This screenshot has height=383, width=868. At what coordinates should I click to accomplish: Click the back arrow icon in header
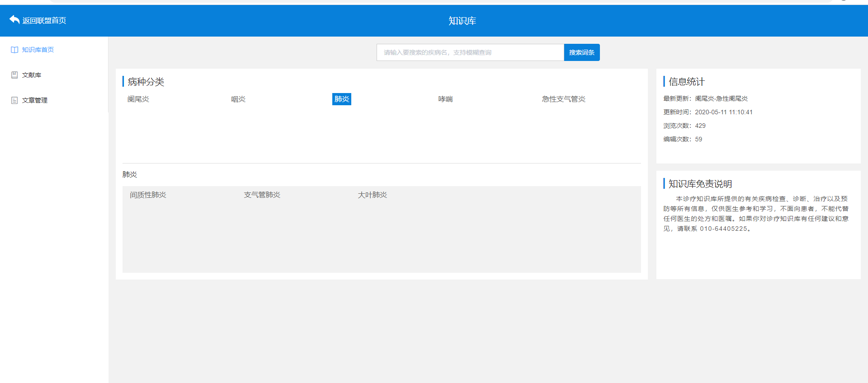[x=14, y=20]
